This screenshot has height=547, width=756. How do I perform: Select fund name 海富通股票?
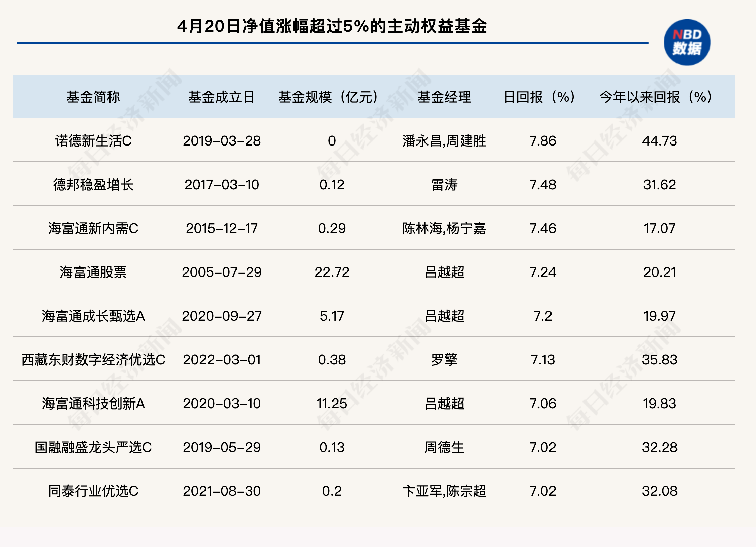[93, 272]
